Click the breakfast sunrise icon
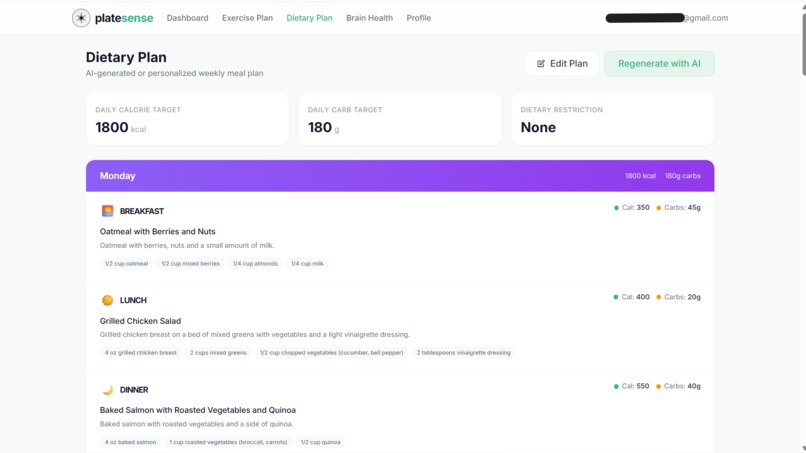 click(107, 211)
